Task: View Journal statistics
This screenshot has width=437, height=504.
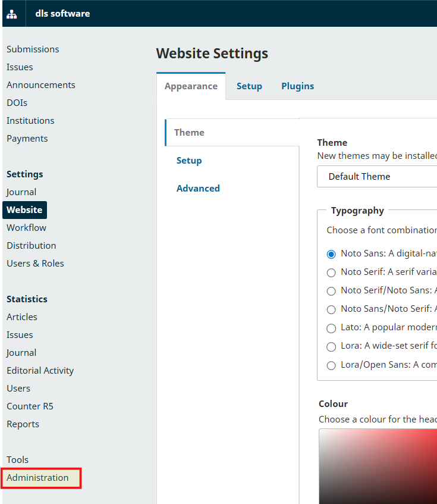Action: coord(21,353)
